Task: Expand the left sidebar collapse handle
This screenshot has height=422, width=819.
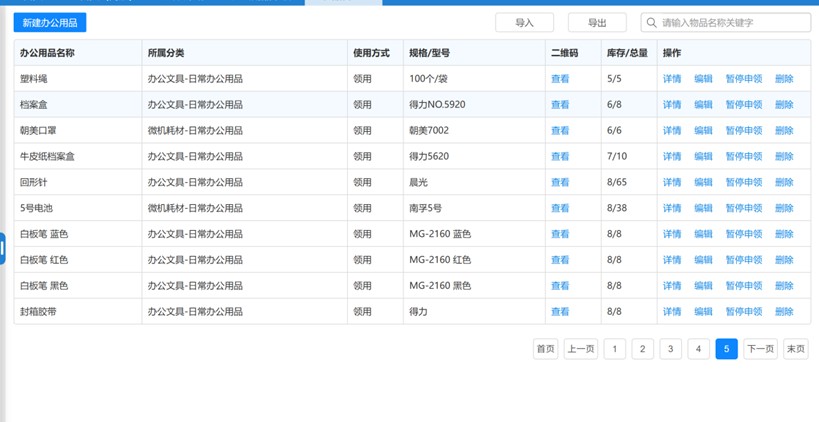Action: point(3,248)
